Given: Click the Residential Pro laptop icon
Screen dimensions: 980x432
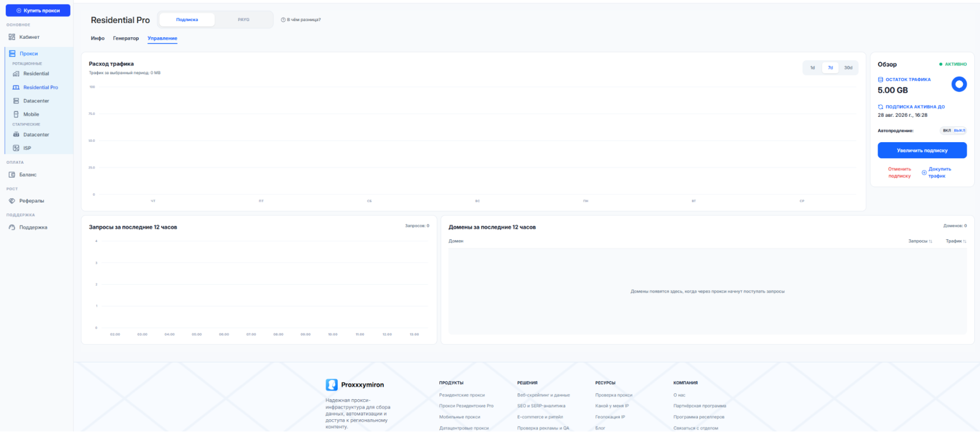Looking at the screenshot, I should 16,87.
